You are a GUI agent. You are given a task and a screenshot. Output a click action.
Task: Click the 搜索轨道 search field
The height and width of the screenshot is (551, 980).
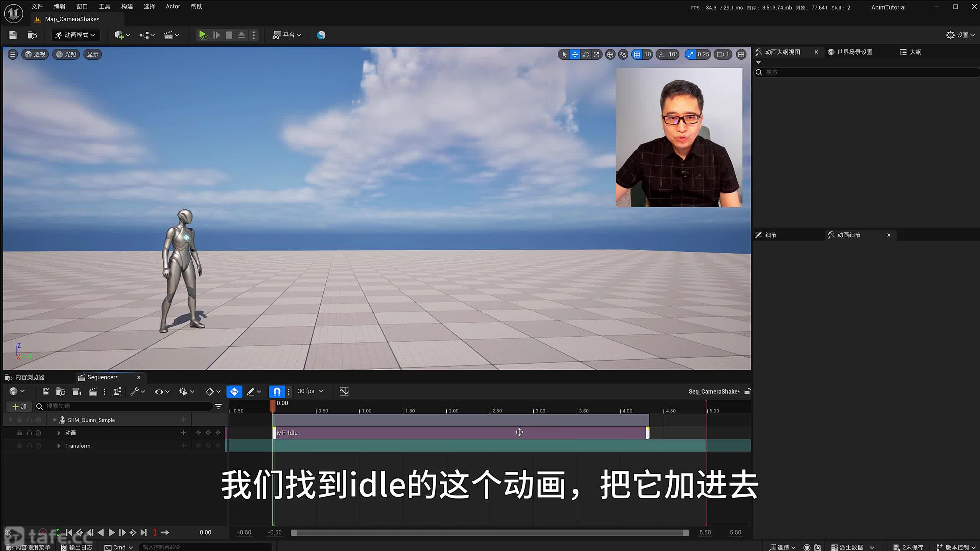(x=126, y=406)
